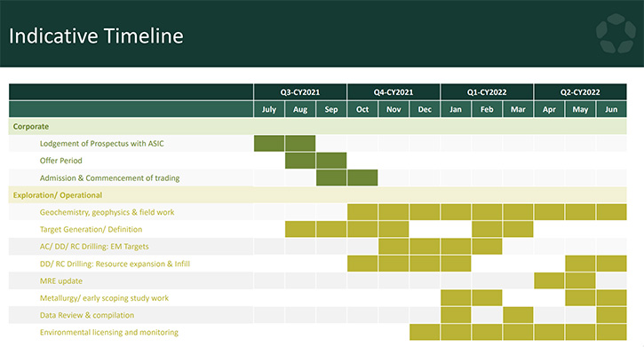Click the July bar for Lodgement of Prospectus
Viewport: 644px width, 347px height.
(269, 144)
